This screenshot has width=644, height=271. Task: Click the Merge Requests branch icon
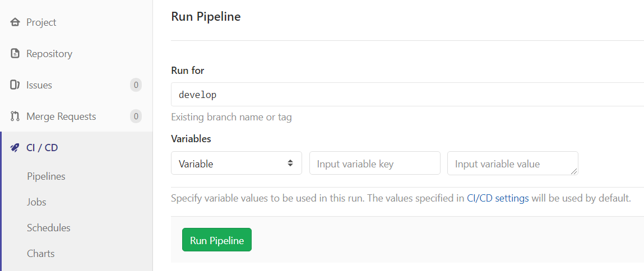point(15,116)
